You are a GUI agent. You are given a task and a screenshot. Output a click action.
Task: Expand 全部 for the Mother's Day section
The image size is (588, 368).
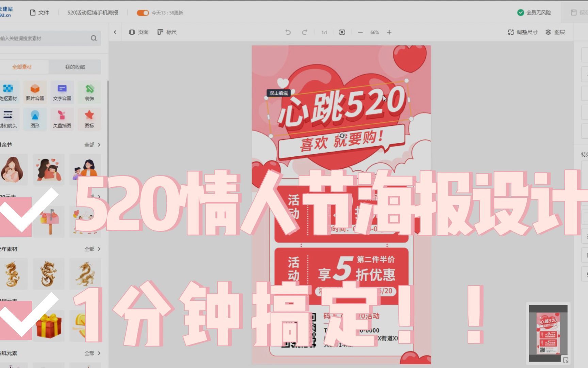pos(92,145)
